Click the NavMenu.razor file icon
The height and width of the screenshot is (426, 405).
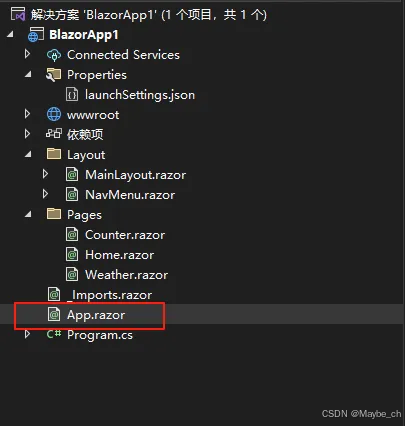point(72,195)
